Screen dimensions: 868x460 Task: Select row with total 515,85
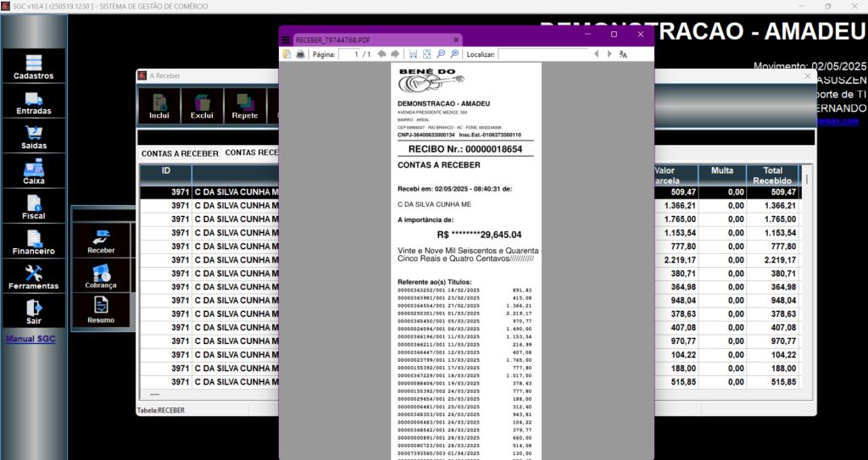(x=470, y=382)
